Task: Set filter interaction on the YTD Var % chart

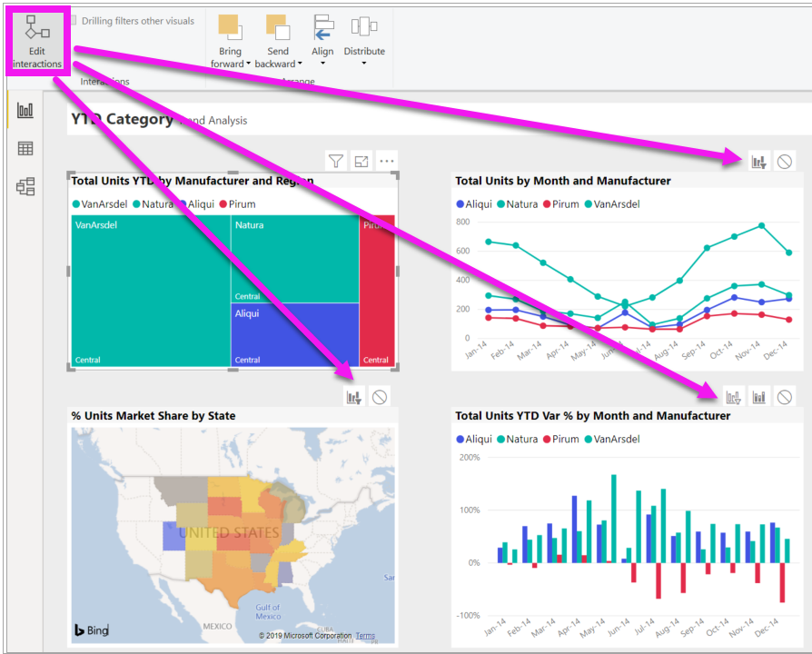Action: pyautogui.click(x=733, y=397)
